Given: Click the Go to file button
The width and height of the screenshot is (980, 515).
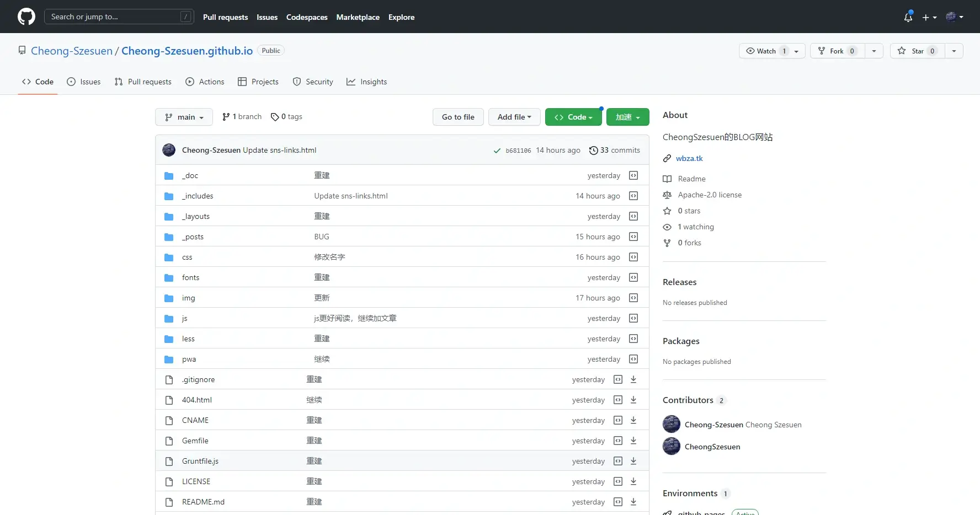Looking at the screenshot, I should click(x=457, y=117).
